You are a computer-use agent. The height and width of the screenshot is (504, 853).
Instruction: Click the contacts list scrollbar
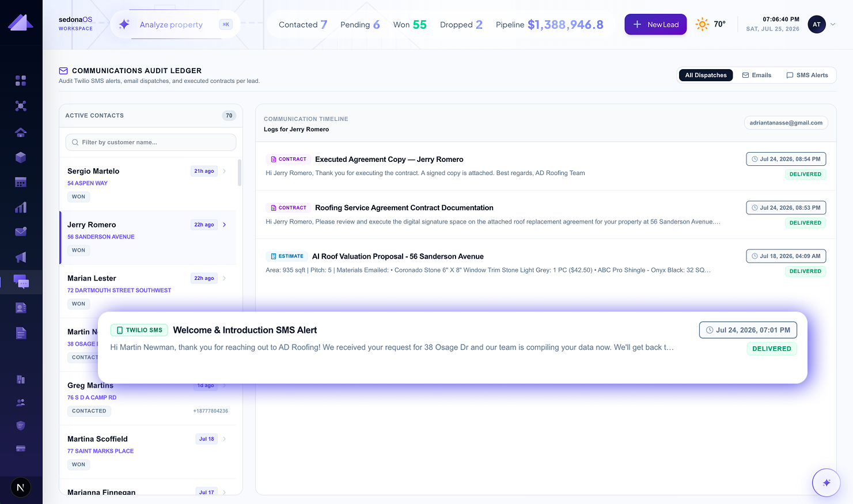[240, 173]
